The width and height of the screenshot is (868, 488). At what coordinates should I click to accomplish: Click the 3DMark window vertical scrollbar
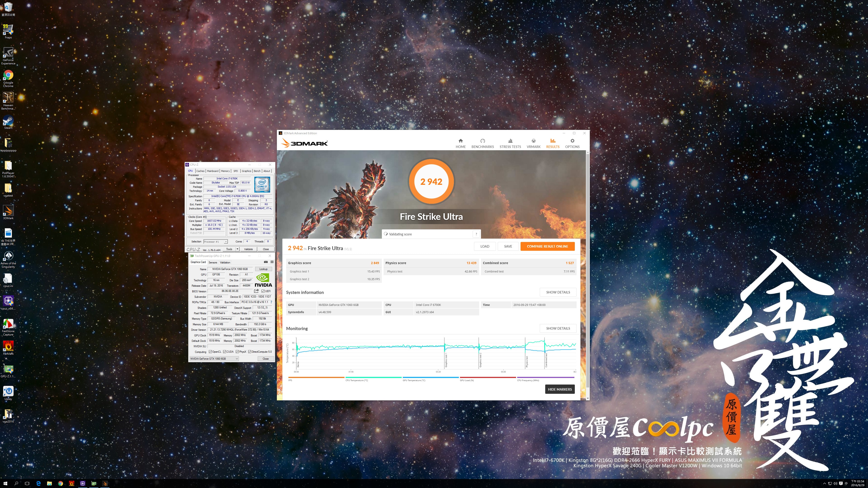(588, 271)
